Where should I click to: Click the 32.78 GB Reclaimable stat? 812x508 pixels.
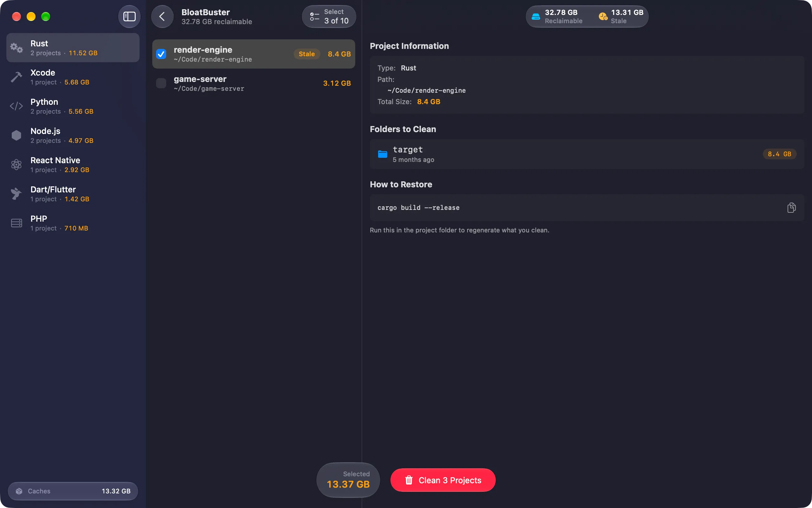pos(557,17)
